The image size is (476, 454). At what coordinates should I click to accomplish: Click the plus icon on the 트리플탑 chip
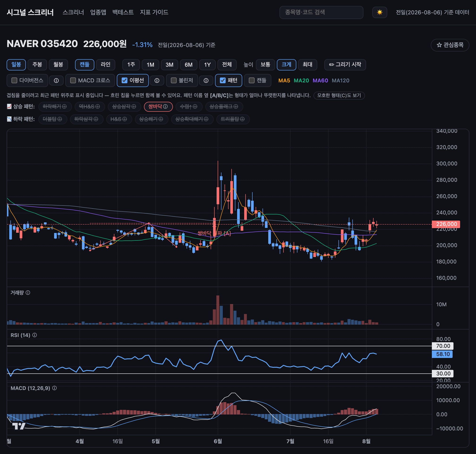tap(242, 119)
